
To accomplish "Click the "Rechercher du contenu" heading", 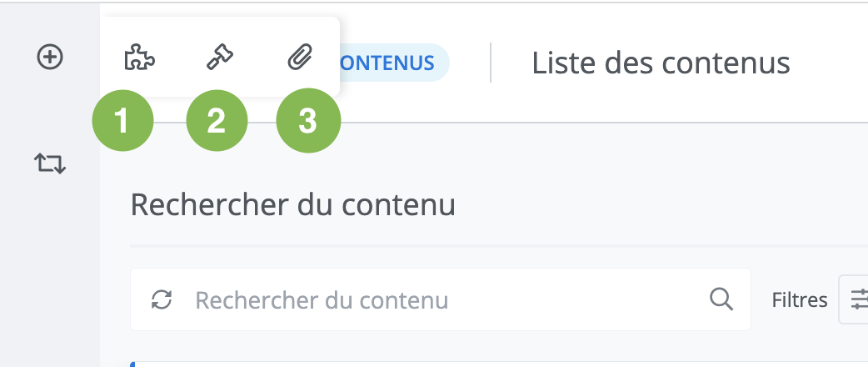I will (292, 204).
